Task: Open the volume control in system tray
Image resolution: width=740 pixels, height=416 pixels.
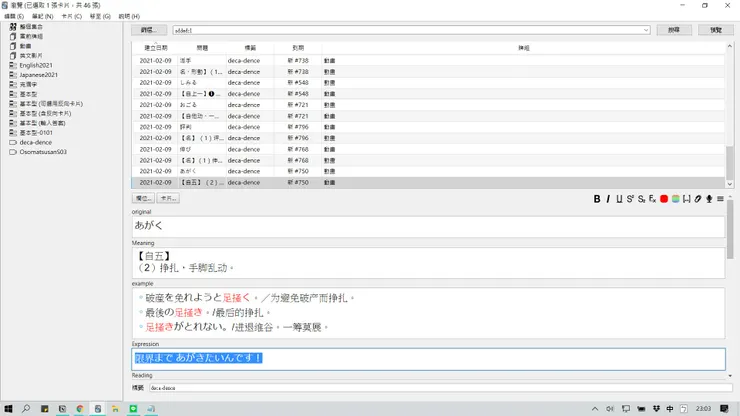Action: coord(610,409)
